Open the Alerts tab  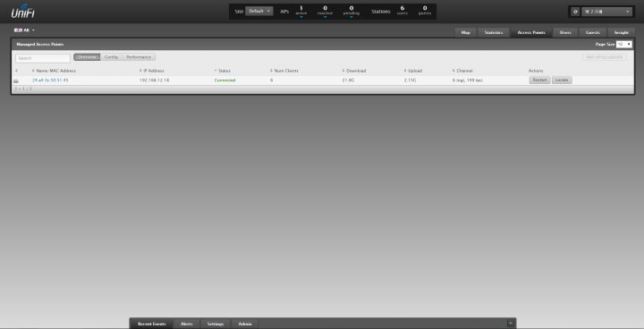pos(186,324)
